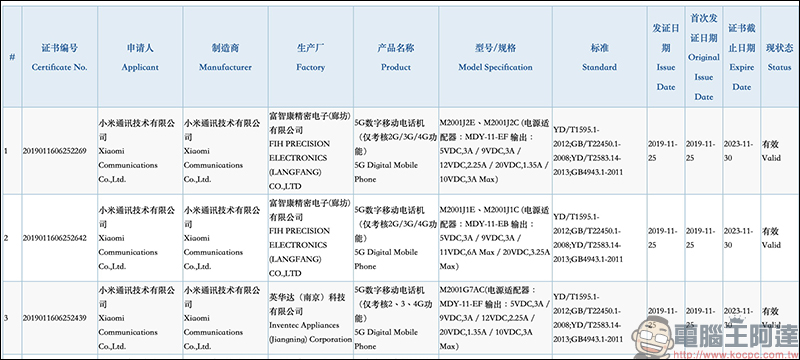Click the FIH Precision factory cell in row 2
This screenshot has width=800, height=360.
click(310, 238)
